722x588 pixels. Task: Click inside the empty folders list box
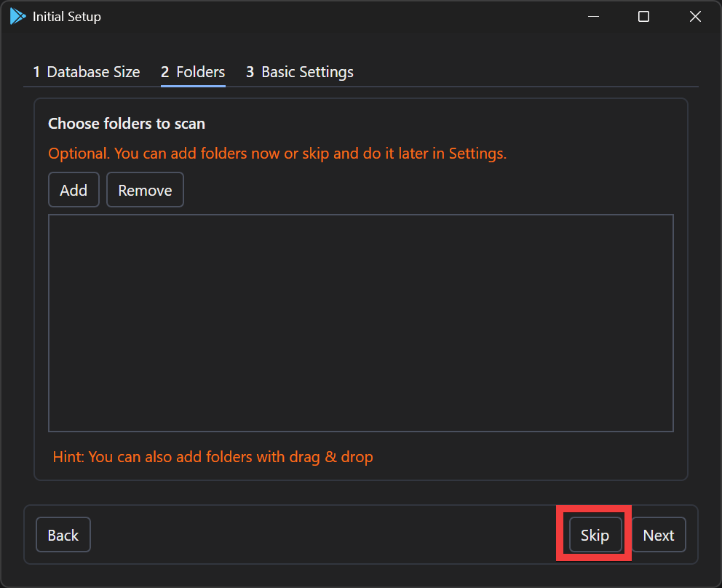(x=360, y=322)
